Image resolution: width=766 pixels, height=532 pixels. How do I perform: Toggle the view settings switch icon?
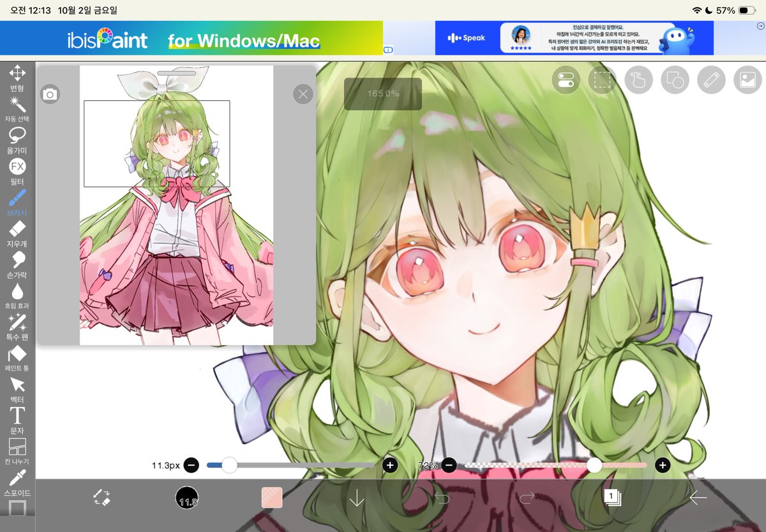(566, 80)
